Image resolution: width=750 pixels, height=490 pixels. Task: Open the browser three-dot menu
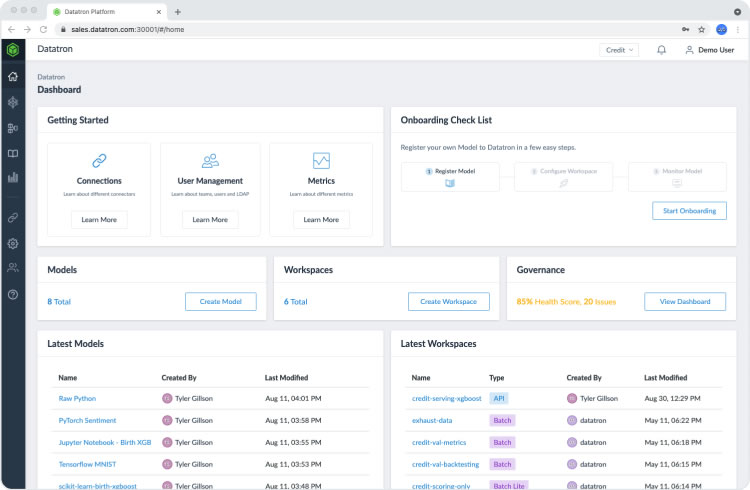coord(738,30)
